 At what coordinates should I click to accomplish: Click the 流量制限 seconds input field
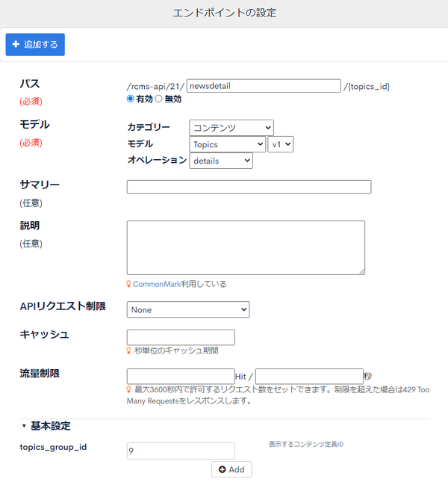pos(309,376)
